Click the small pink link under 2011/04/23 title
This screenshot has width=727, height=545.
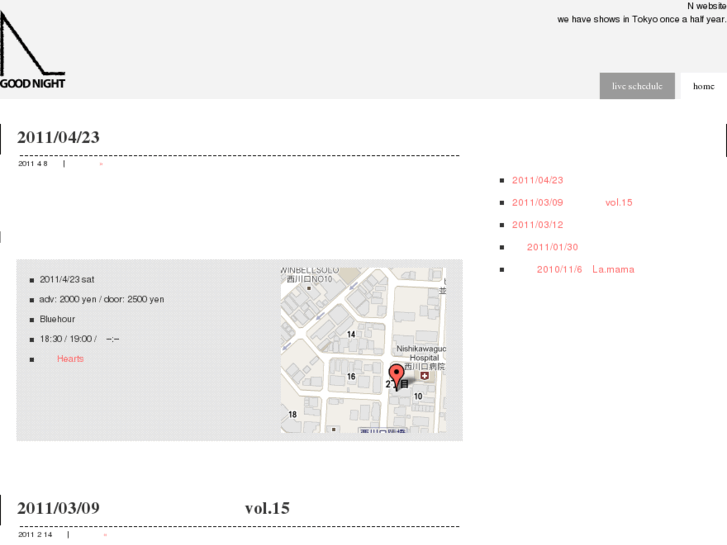click(x=101, y=164)
